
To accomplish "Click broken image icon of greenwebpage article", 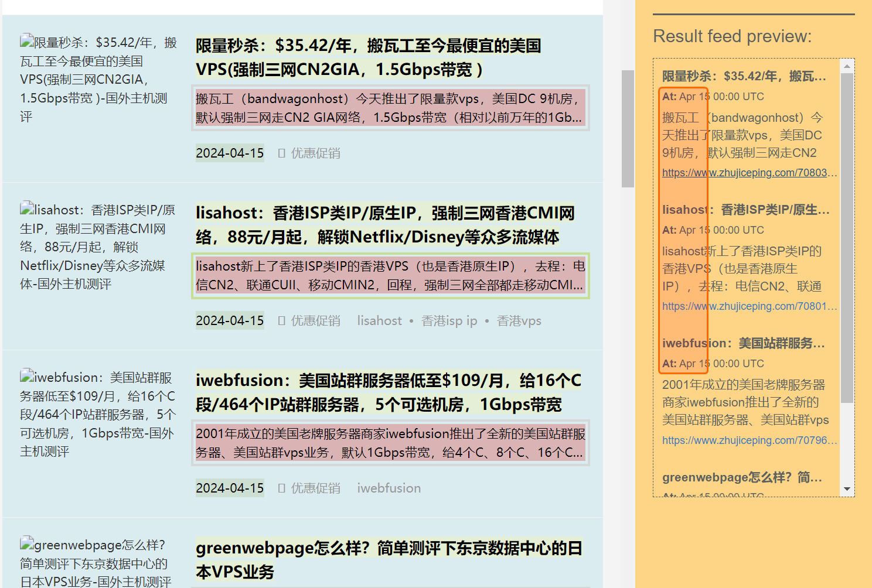I will click(x=27, y=543).
